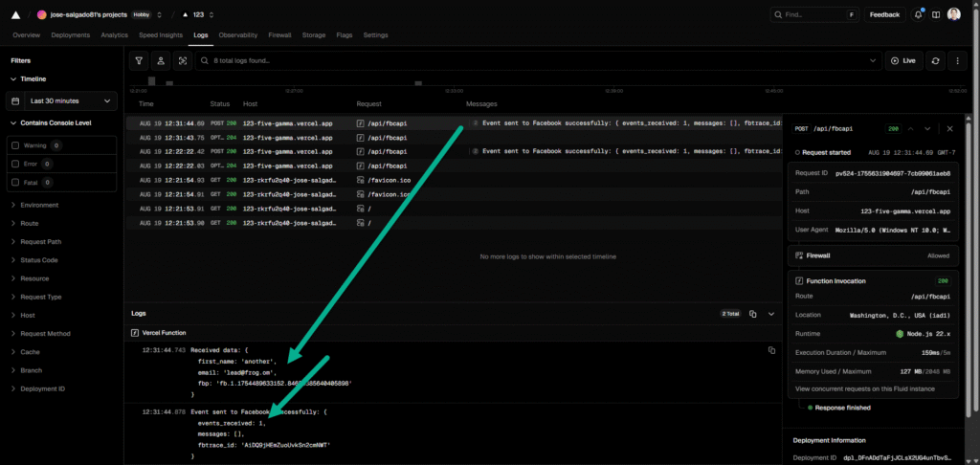The width and height of the screenshot is (980, 465).
Task: Open the three-dot more options menu
Action: [x=958, y=60]
